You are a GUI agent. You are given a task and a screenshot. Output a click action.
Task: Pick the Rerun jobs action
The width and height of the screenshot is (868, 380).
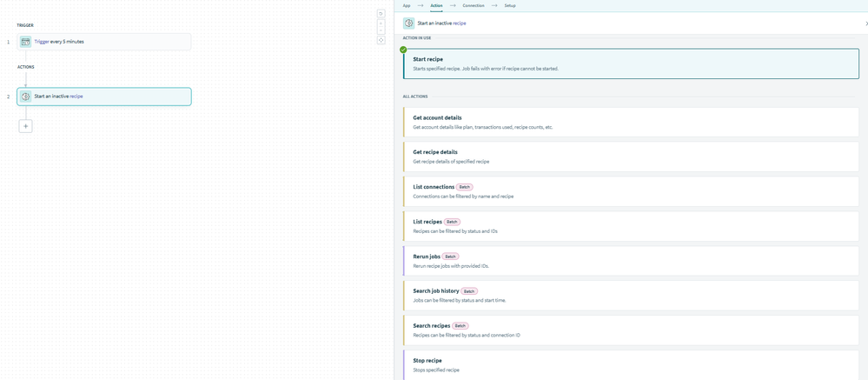point(631,261)
